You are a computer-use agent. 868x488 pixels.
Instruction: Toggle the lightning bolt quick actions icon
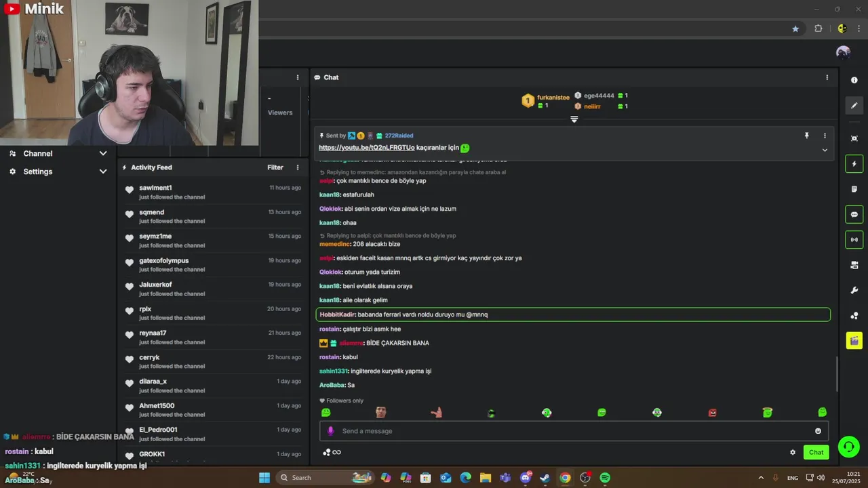click(x=854, y=163)
